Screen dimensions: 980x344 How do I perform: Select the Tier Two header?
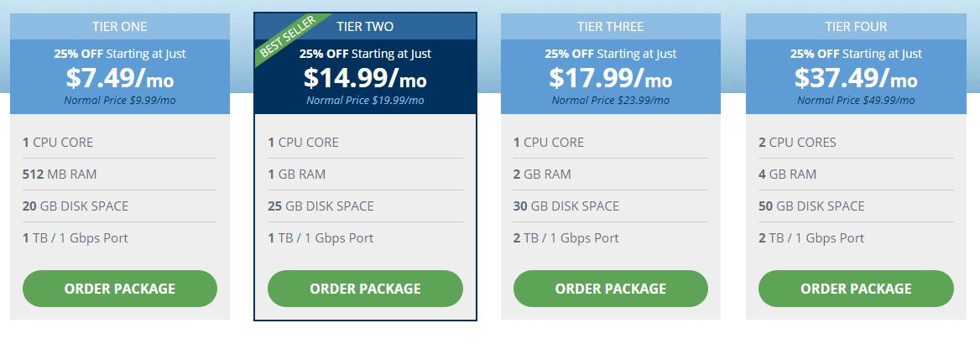[365, 26]
